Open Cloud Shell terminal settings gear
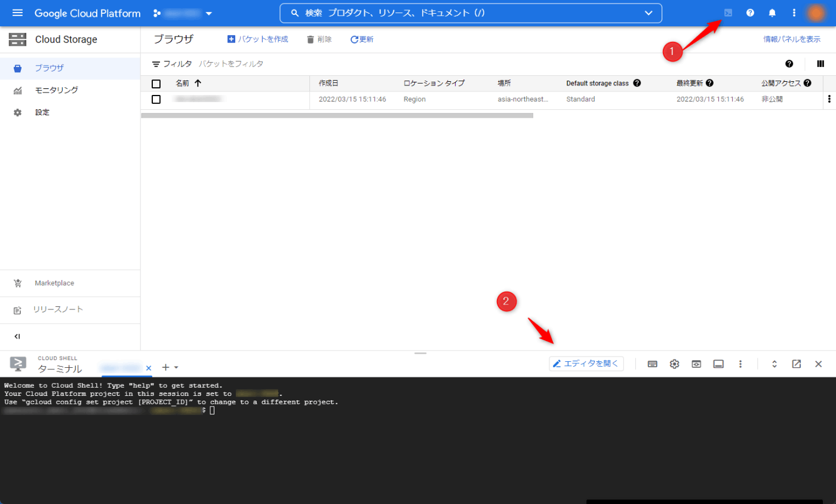 coord(675,364)
